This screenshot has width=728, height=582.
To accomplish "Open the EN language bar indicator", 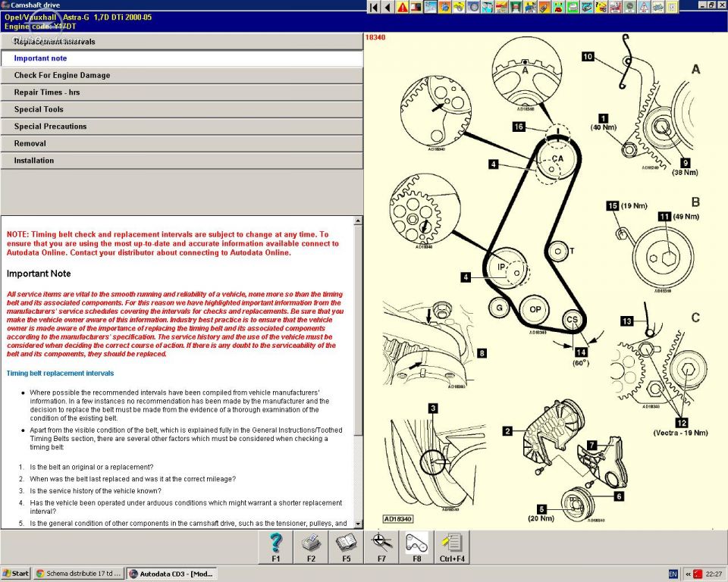I will tap(673, 574).
